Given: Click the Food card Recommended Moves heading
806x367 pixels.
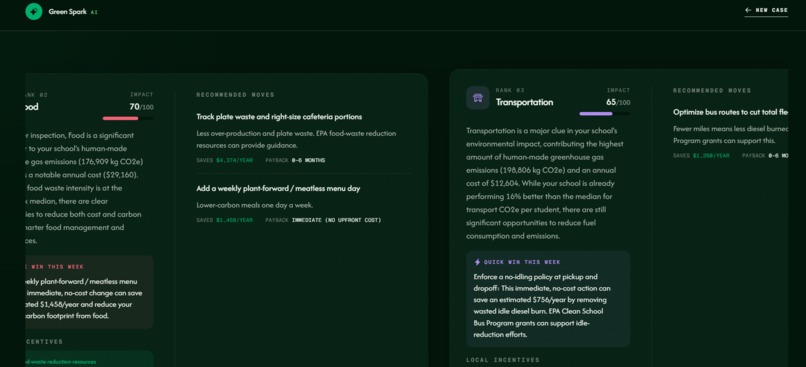Looking at the screenshot, I should (235, 95).
